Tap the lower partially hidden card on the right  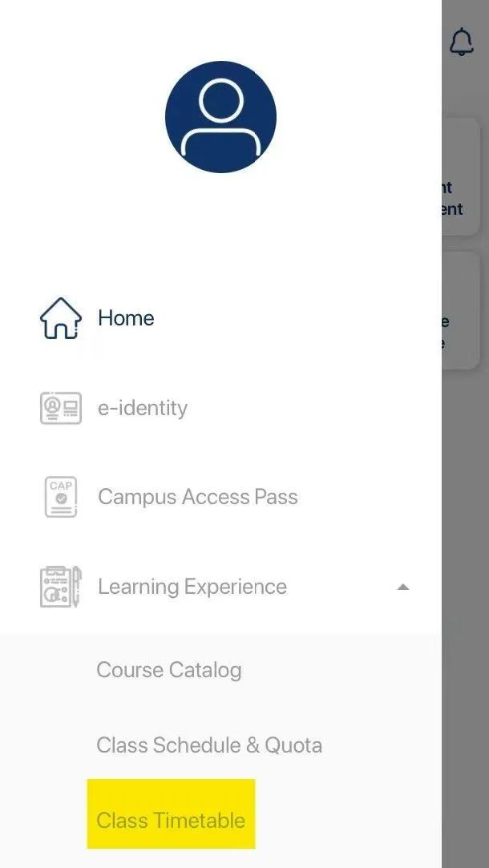click(x=461, y=310)
